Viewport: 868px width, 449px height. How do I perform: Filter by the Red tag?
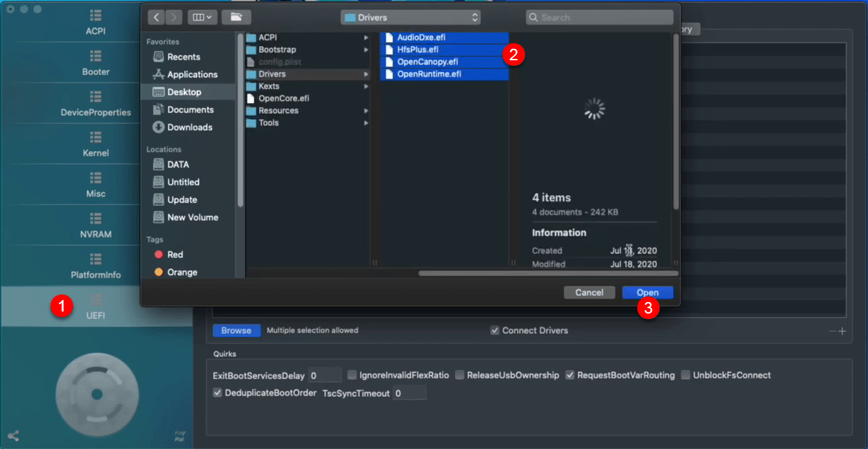169,255
